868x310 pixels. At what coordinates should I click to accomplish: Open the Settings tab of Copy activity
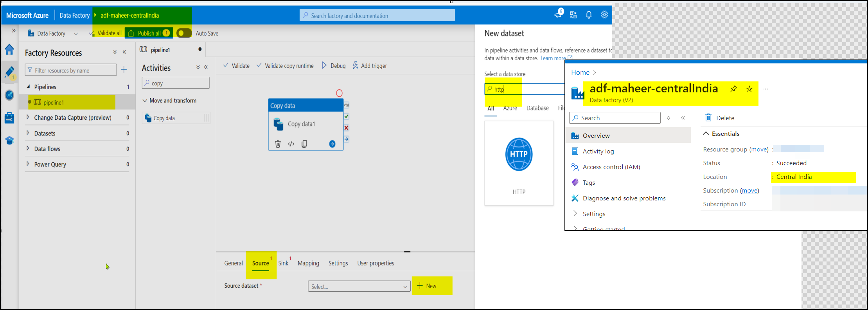[338, 263]
